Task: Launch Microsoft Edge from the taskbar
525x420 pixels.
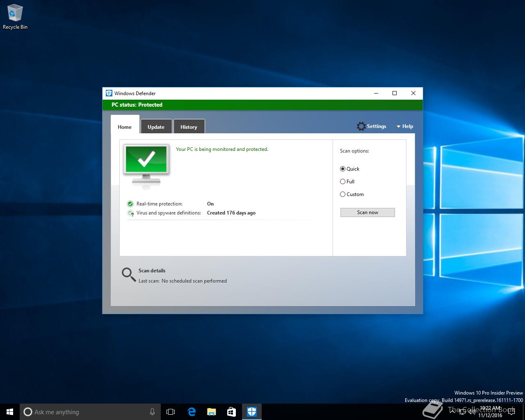Action: tap(192, 412)
